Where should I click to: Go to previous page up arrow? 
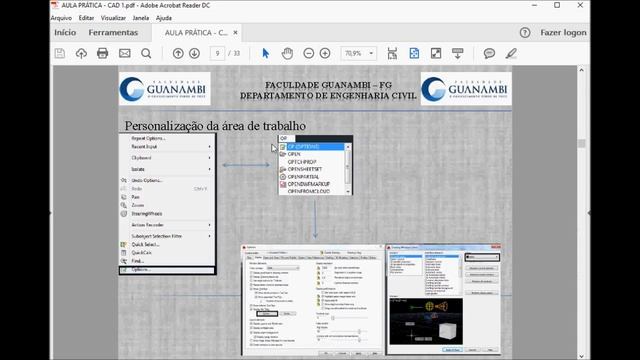pos(178,53)
